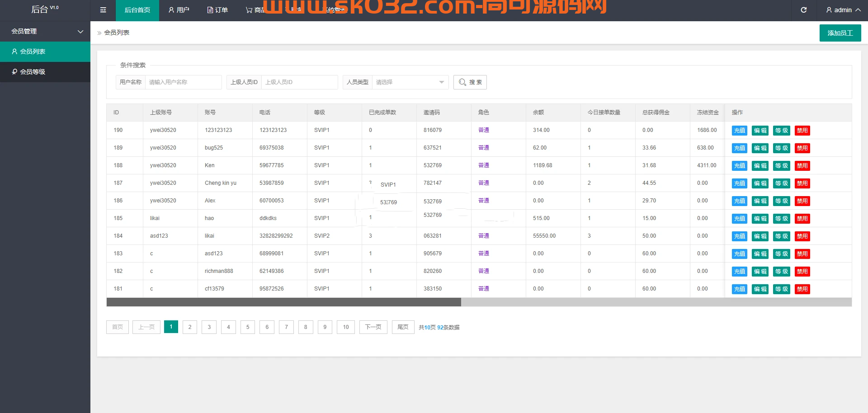Screen dimensions: 868x413
Task: Click current page 1 button
Action: click(171, 327)
